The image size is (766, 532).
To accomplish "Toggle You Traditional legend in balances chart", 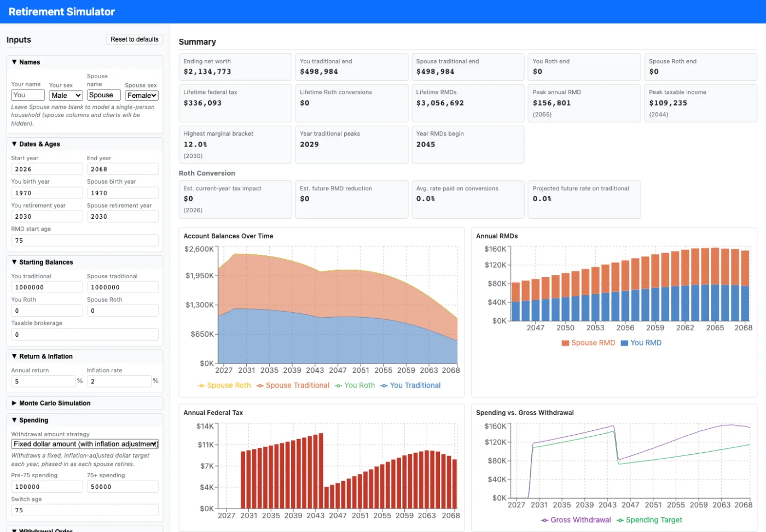I will pyautogui.click(x=410, y=385).
